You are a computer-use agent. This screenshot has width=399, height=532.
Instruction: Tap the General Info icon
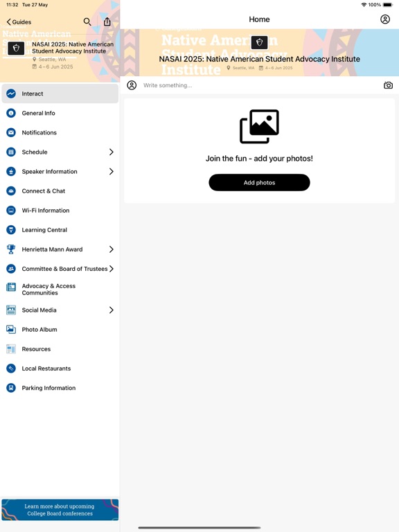click(x=11, y=113)
